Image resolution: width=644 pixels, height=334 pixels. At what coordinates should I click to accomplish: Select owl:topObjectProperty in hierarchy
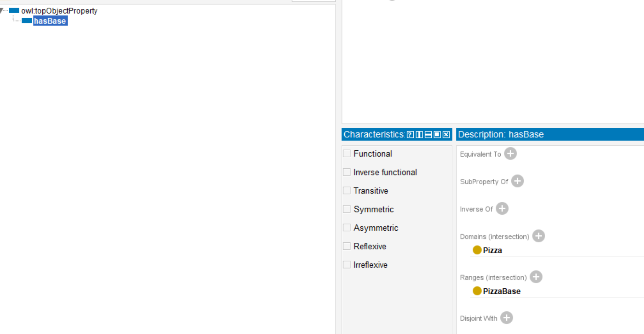click(x=59, y=11)
